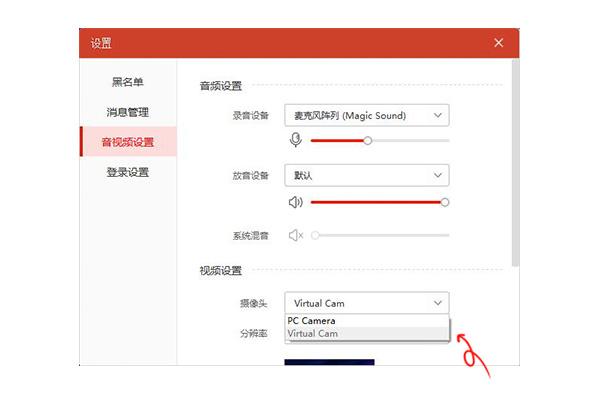Open the playback device 默认 dropdown
This screenshot has height=403, width=600.
point(367,175)
